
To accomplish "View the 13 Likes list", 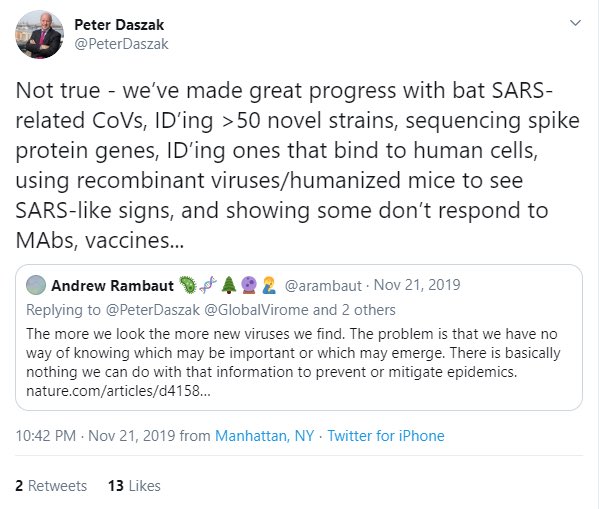I will 134,486.
